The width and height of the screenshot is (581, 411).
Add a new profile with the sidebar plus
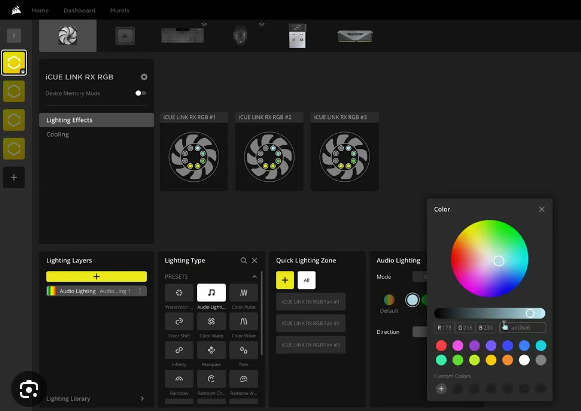[x=14, y=178]
